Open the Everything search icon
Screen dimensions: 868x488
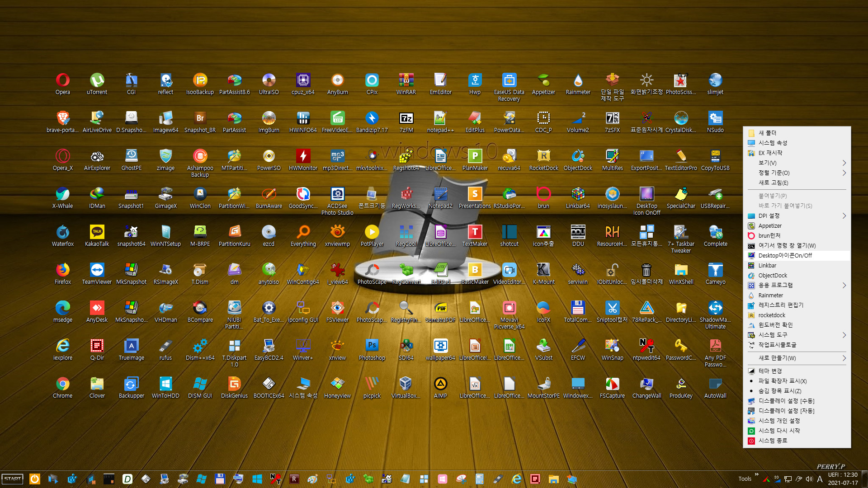[x=303, y=236]
